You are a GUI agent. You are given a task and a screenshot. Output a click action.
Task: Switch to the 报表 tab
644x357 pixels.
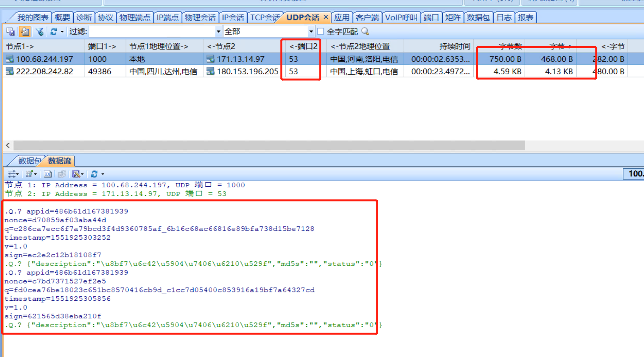click(x=525, y=17)
